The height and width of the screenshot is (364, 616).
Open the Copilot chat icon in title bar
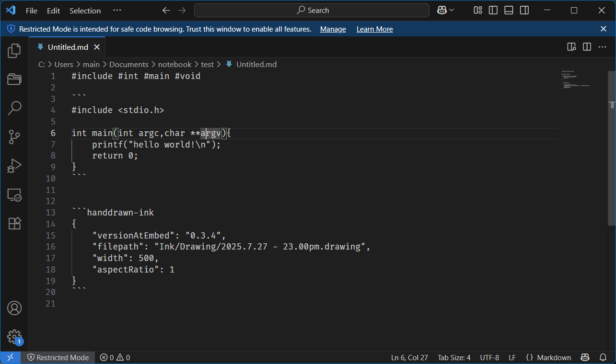442,10
